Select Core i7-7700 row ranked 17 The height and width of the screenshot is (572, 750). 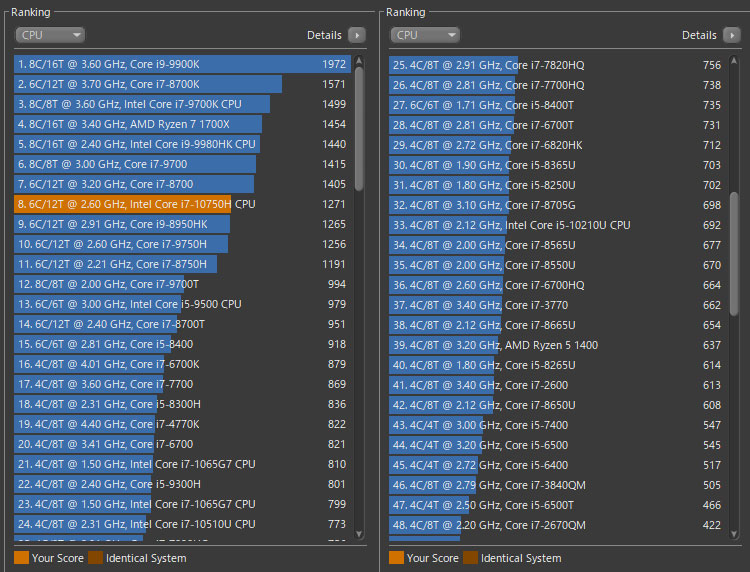tap(183, 384)
